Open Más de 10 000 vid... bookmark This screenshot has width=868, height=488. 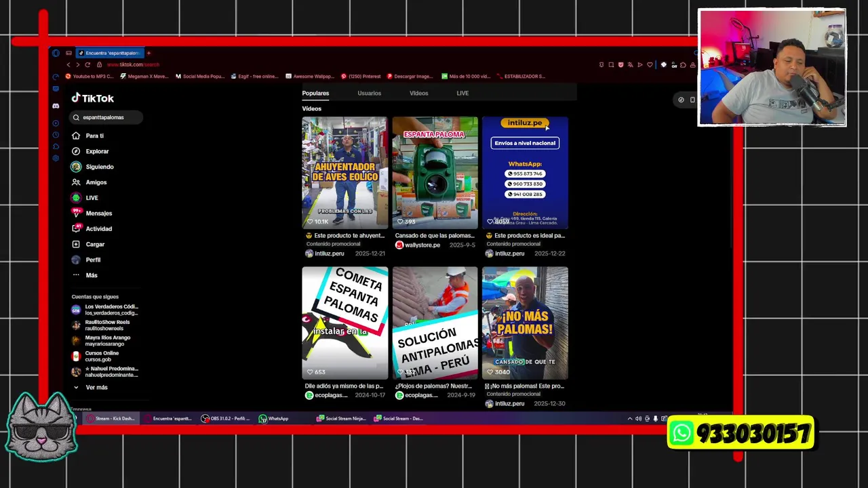point(466,77)
